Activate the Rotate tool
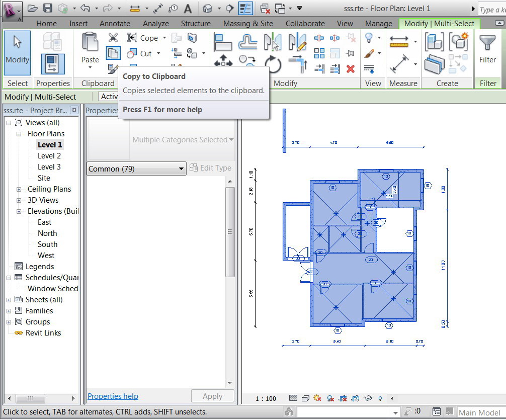Viewport: 506px width, 420px height. [x=273, y=63]
